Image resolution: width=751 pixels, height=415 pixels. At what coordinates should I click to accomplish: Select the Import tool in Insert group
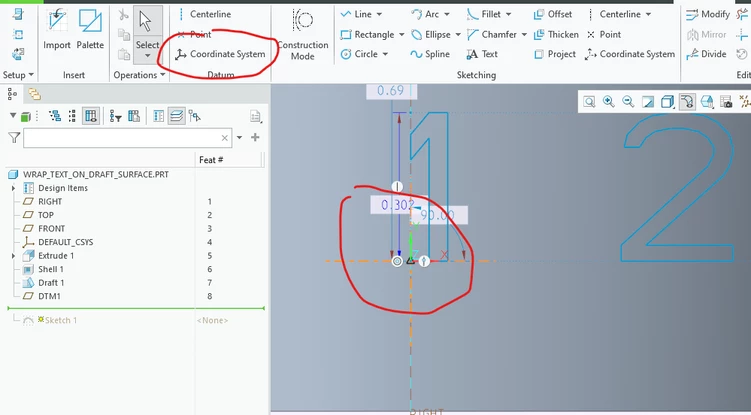pyautogui.click(x=57, y=30)
